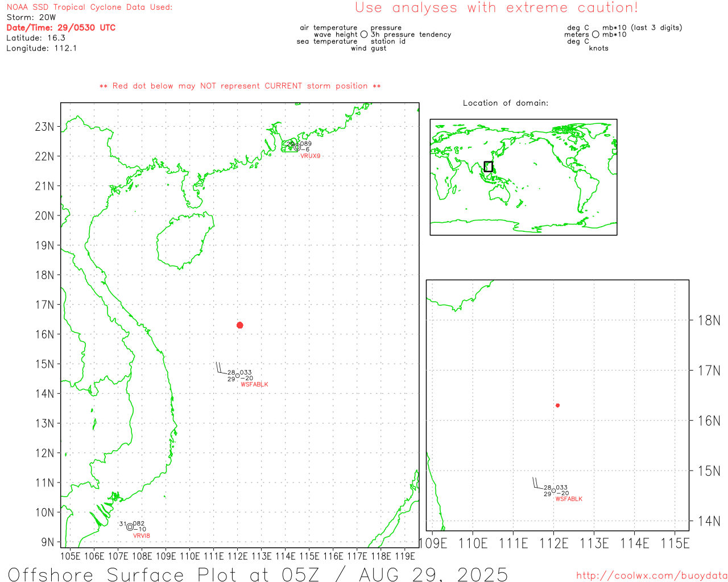This screenshot has height=582, width=728.
Task: Click 'Use analyses with extreme caution!' warning
Action: [x=497, y=7]
